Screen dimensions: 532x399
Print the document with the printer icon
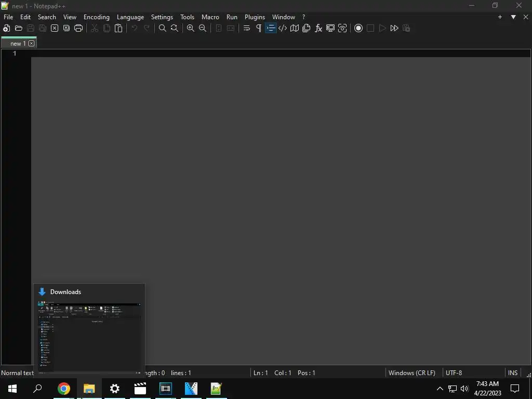(x=78, y=28)
